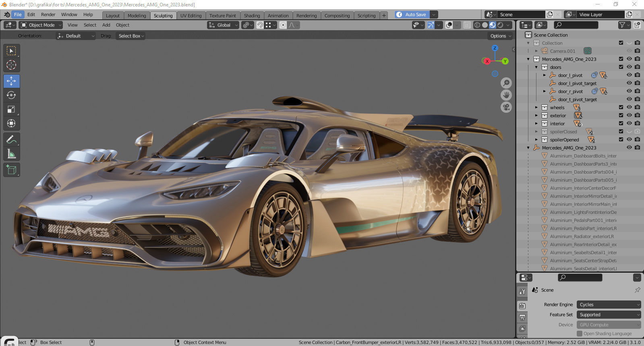Switch to the UV Editing workspace tab

pyautogui.click(x=191, y=16)
